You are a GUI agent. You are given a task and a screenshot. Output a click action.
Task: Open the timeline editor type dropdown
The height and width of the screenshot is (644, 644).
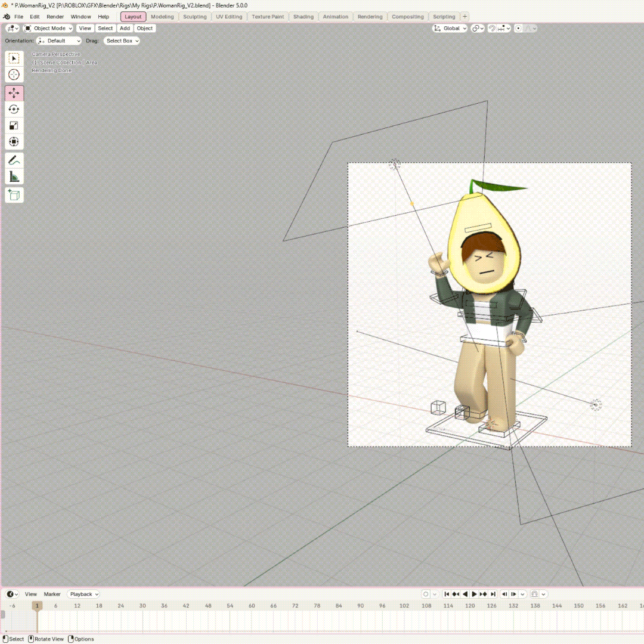click(13, 594)
